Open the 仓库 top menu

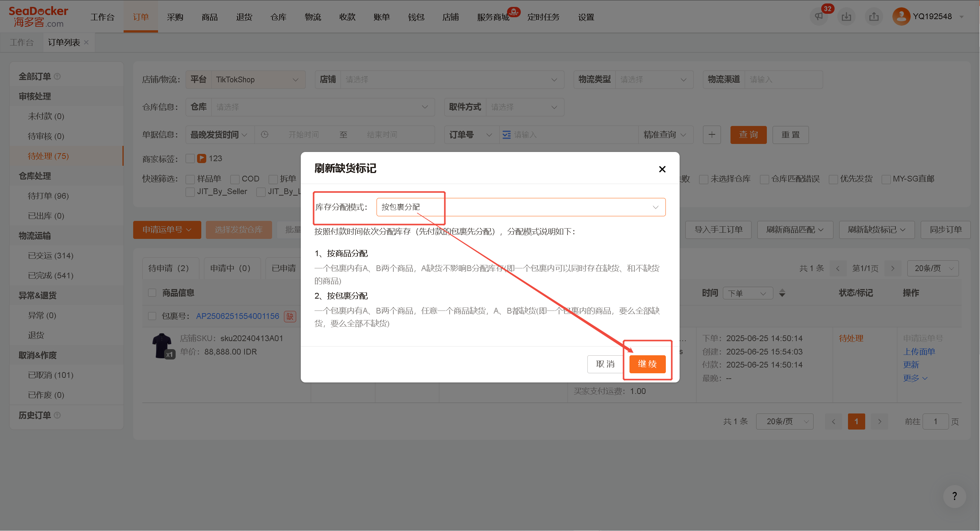point(278,17)
